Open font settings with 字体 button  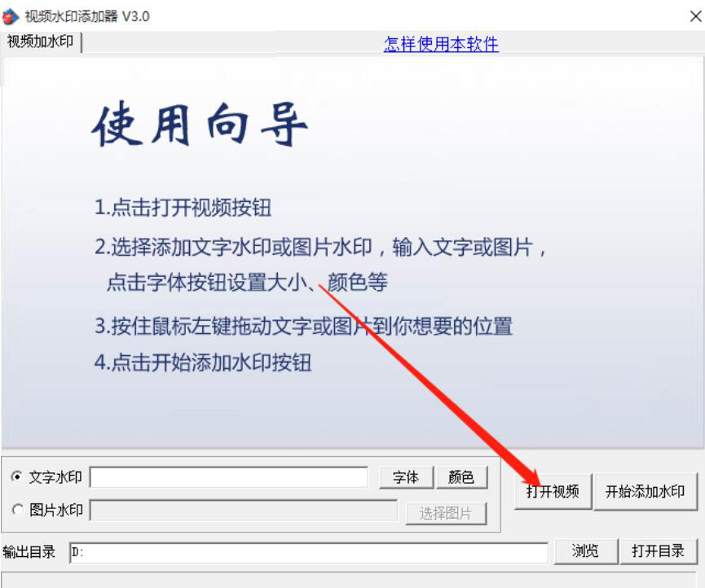(x=406, y=477)
